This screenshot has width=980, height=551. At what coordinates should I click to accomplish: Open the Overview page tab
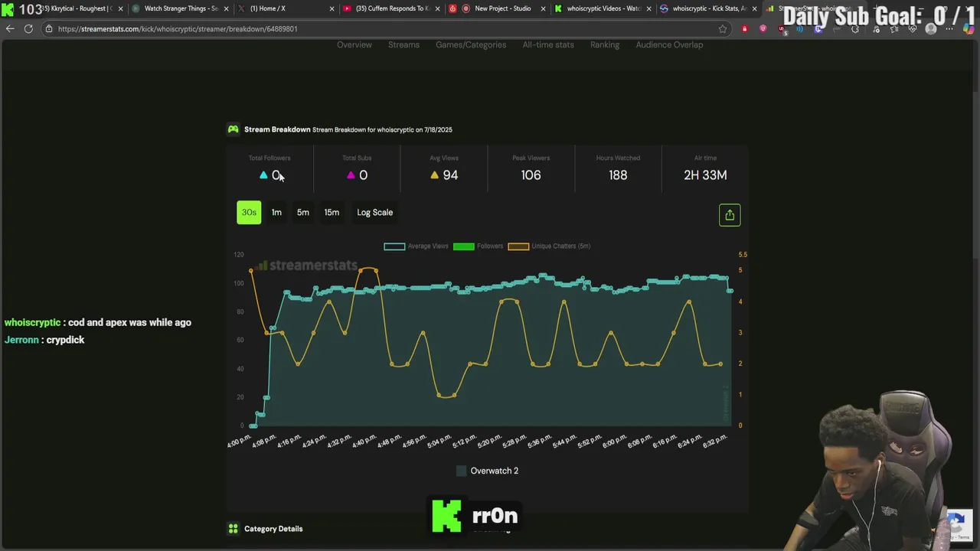tap(354, 44)
